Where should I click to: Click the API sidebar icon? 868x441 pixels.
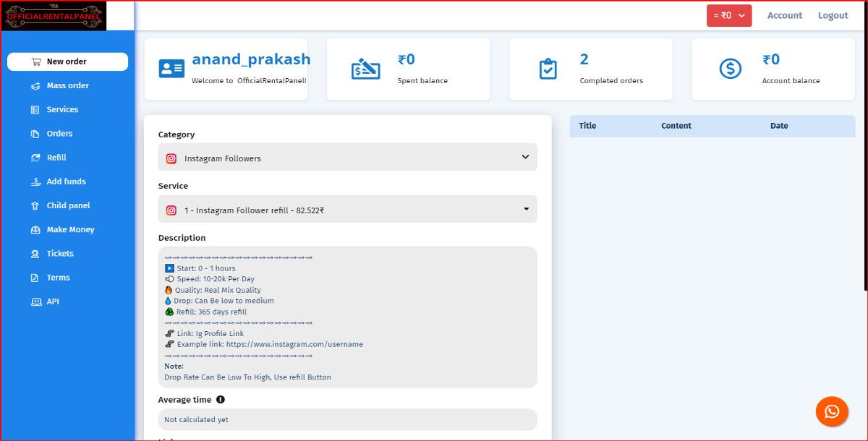35,302
